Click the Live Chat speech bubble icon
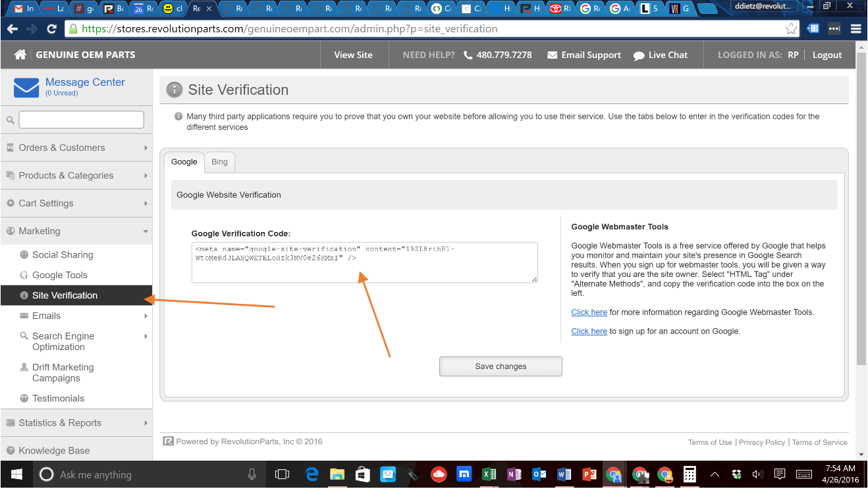Image resolution: width=868 pixels, height=489 pixels. [x=639, y=55]
